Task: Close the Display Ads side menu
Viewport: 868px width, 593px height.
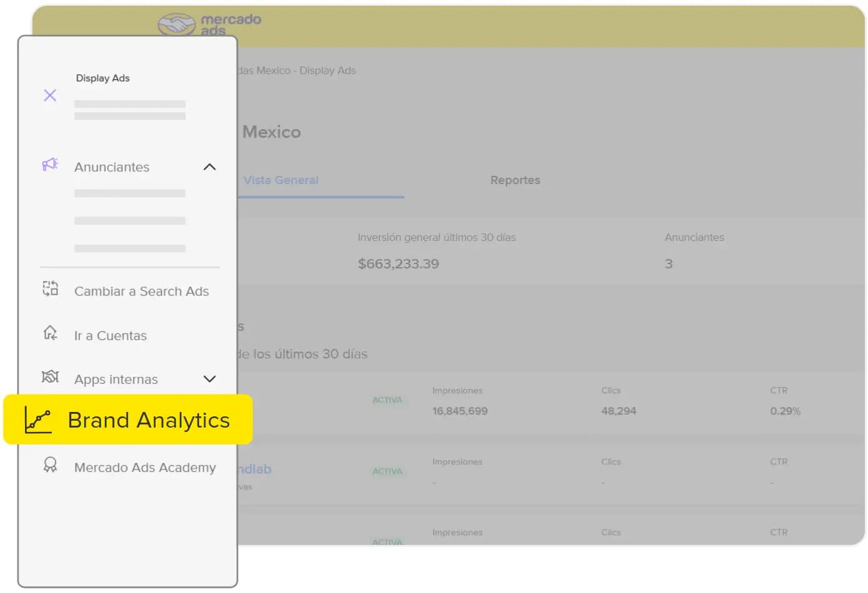Action: coord(50,96)
